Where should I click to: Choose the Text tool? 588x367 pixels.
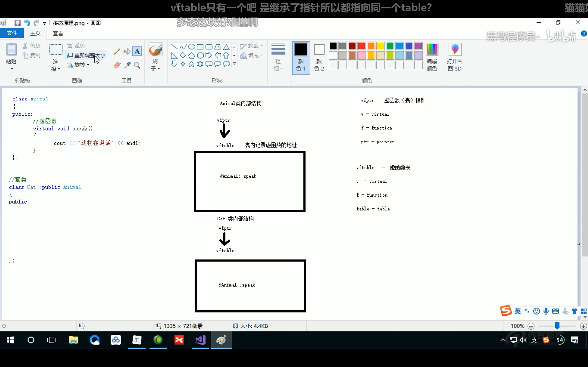point(137,51)
